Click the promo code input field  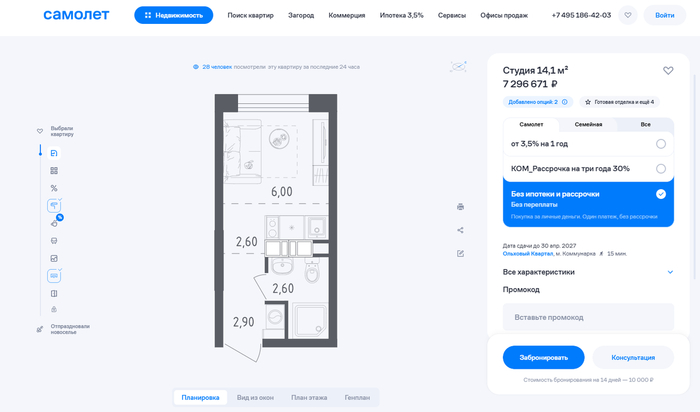(588, 317)
